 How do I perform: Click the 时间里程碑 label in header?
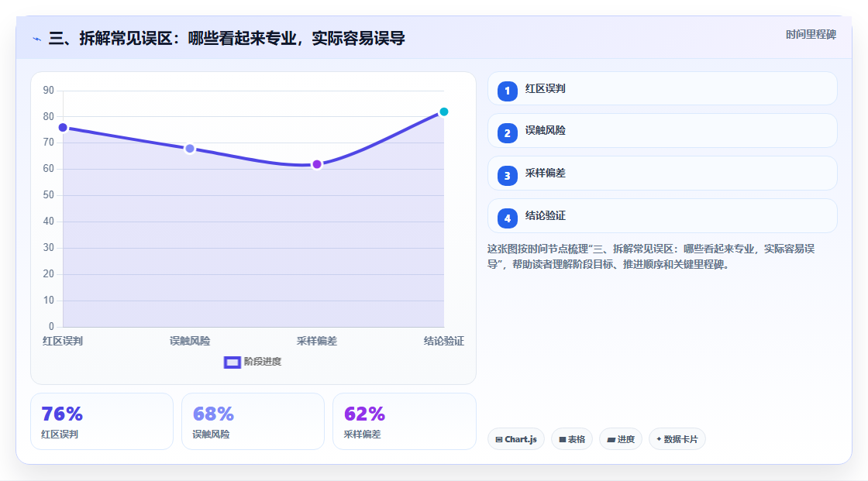(811, 34)
